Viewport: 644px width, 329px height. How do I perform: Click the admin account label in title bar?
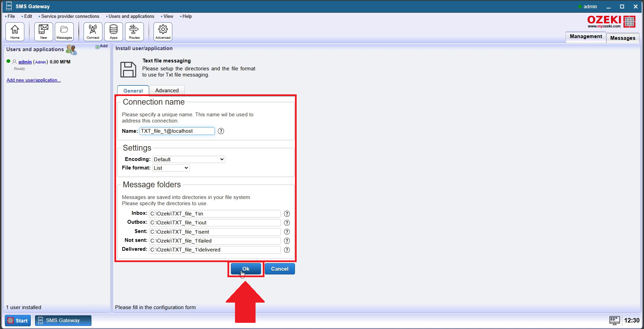[590, 7]
